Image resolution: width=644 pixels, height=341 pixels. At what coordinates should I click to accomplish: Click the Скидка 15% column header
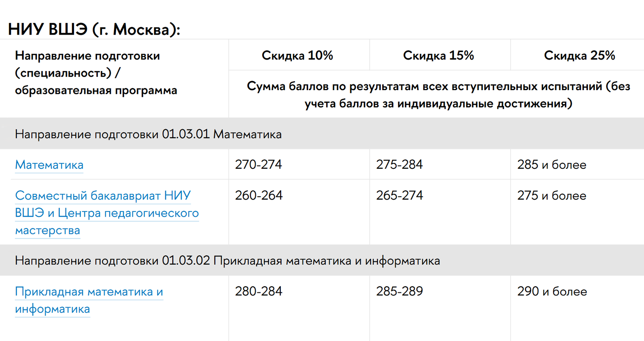(439, 55)
